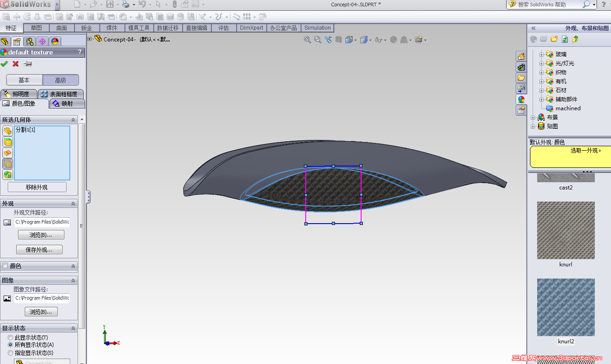611x364 pixels.
Task: Switch to the 草图 ribbon tab
Action: (x=36, y=28)
